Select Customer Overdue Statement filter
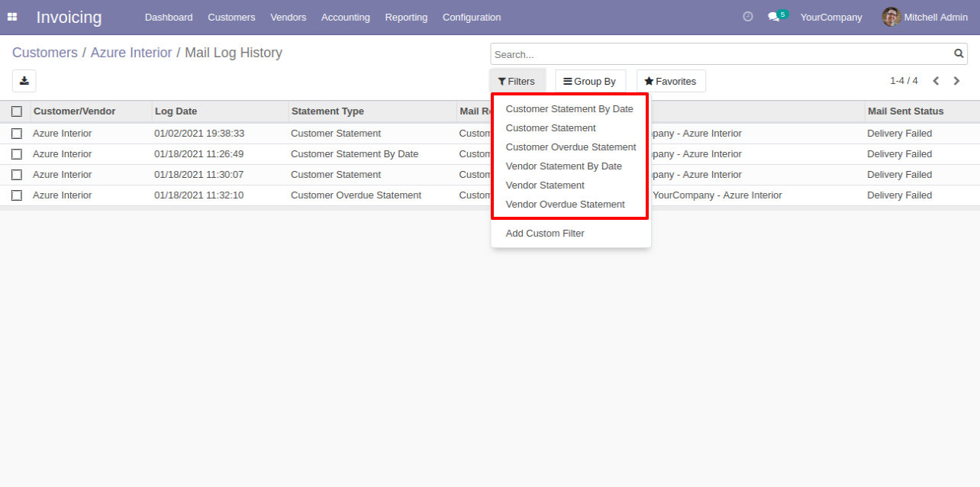 tap(571, 147)
